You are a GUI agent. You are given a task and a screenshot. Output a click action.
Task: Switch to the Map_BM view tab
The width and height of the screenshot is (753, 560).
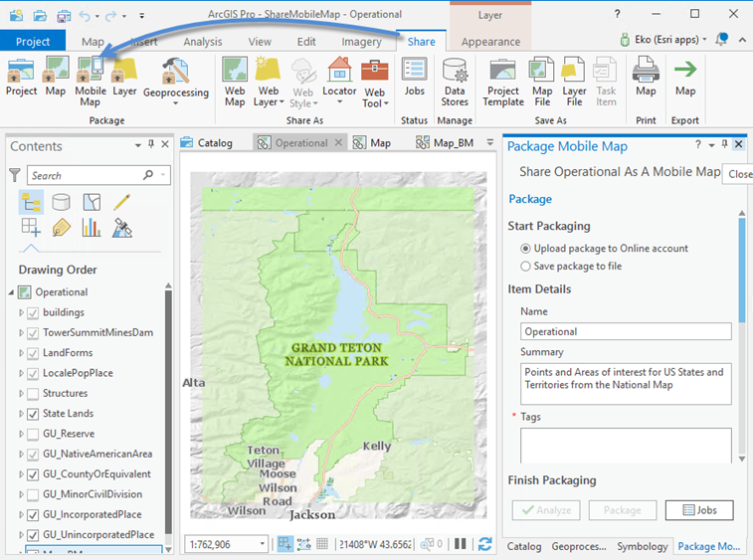445,142
